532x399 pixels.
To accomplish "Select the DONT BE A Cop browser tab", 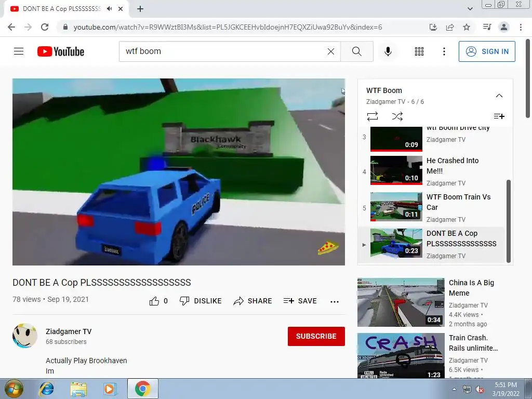I will [x=61, y=9].
